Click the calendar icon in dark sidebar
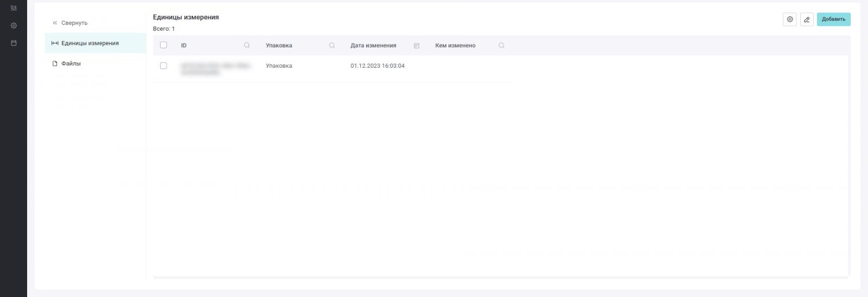The image size is (868, 297). pos(14,43)
